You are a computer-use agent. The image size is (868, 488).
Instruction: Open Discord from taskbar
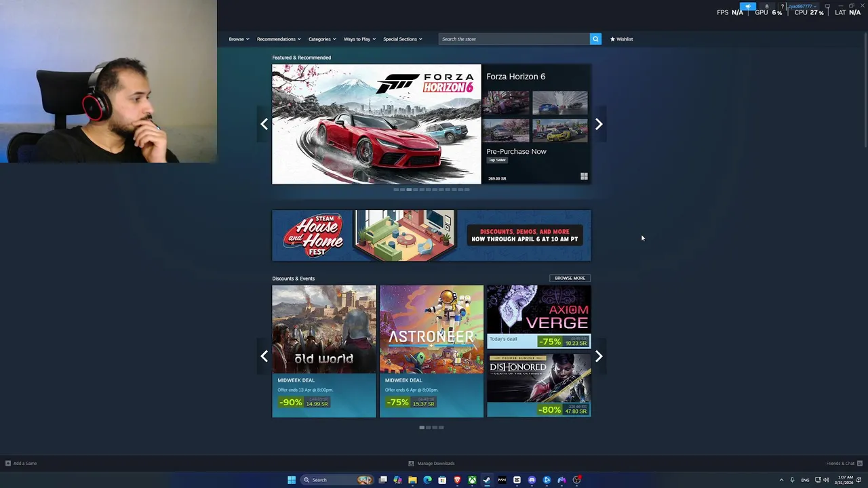pos(532,480)
